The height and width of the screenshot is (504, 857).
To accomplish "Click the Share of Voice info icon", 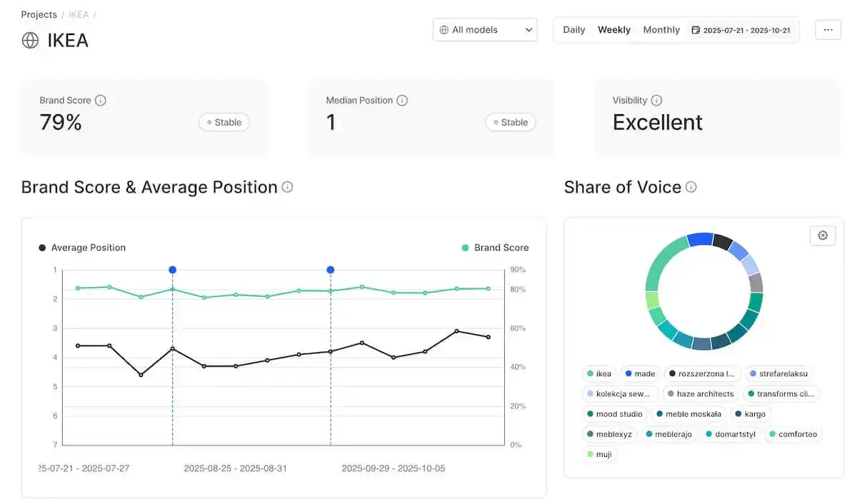I will tap(691, 187).
